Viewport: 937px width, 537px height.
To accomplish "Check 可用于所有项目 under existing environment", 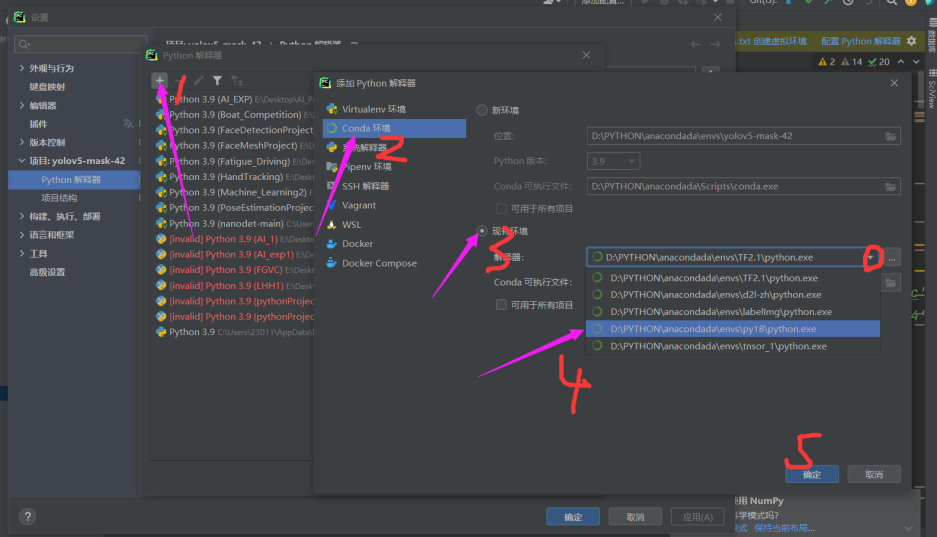I will tap(501, 305).
